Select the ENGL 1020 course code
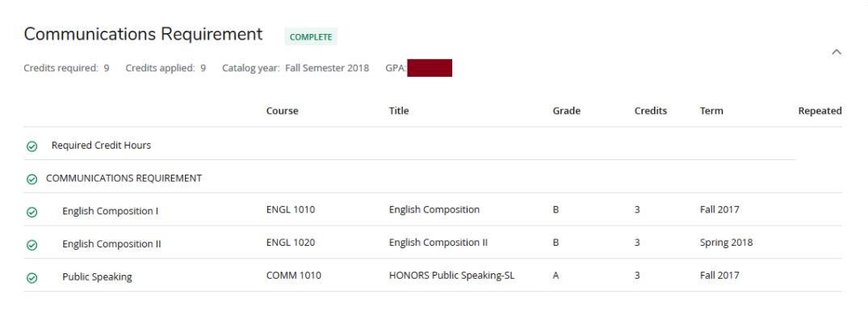Viewport: 868px width, 325px height. coord(290,243)
